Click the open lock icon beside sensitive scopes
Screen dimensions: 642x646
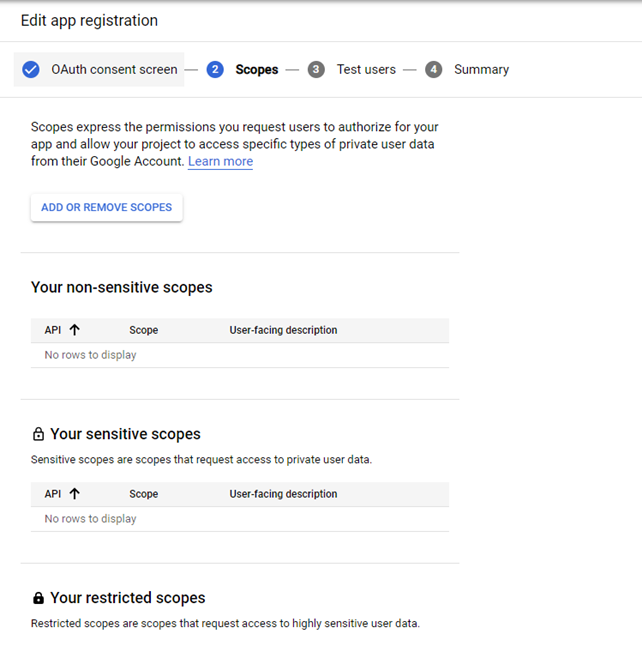[38, 435]
